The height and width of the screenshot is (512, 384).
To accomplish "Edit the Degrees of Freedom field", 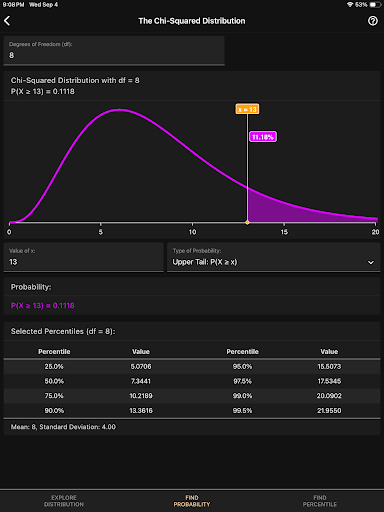I will [x=114, y=51].
